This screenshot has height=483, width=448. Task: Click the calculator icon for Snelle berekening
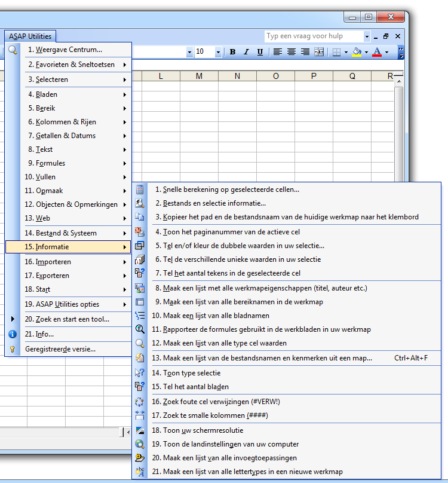coord(140,189)
